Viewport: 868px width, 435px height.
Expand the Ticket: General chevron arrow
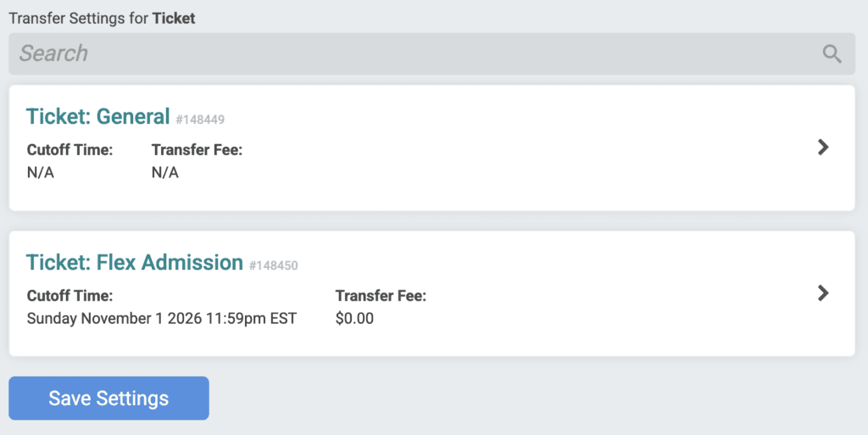click(x=822, y=148)
